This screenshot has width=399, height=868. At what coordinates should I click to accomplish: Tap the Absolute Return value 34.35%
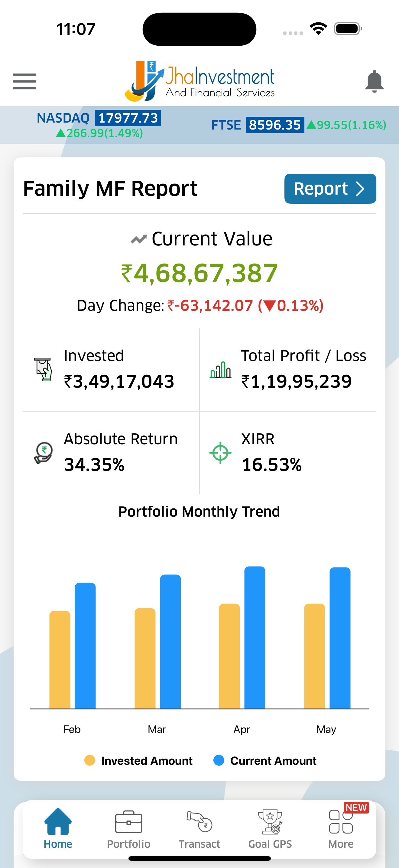[x=94, y=465]
